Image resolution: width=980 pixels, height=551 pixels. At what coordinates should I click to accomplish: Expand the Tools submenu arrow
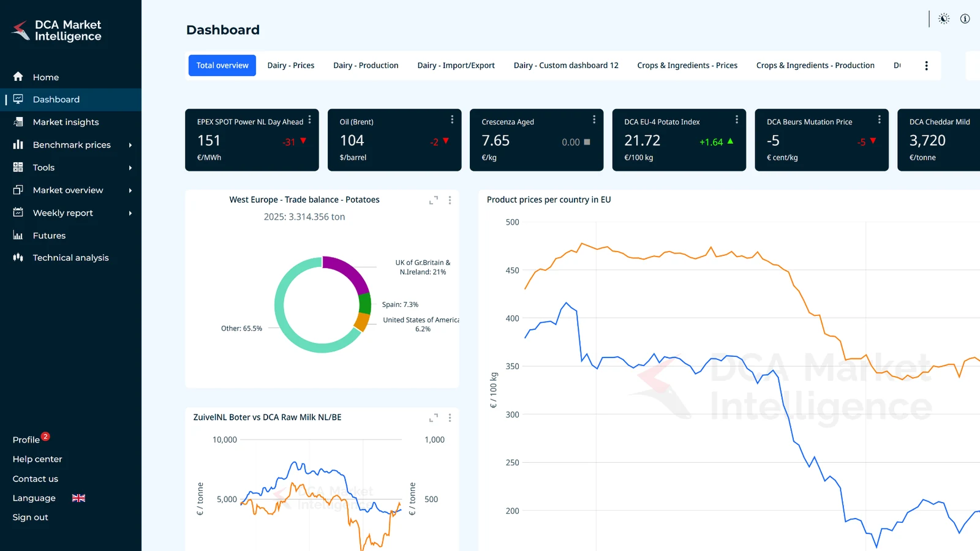click(130, 168)
